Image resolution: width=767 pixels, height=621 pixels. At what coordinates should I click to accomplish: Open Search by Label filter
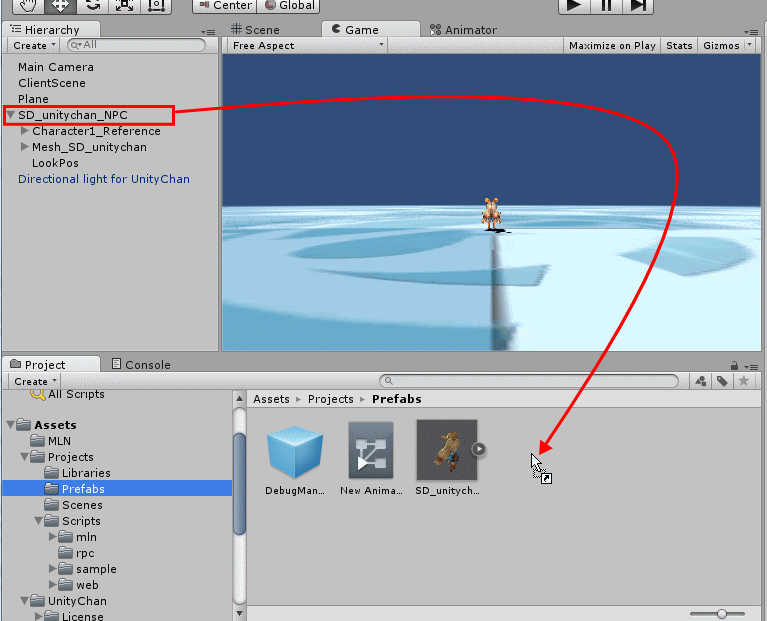point(722,381)
